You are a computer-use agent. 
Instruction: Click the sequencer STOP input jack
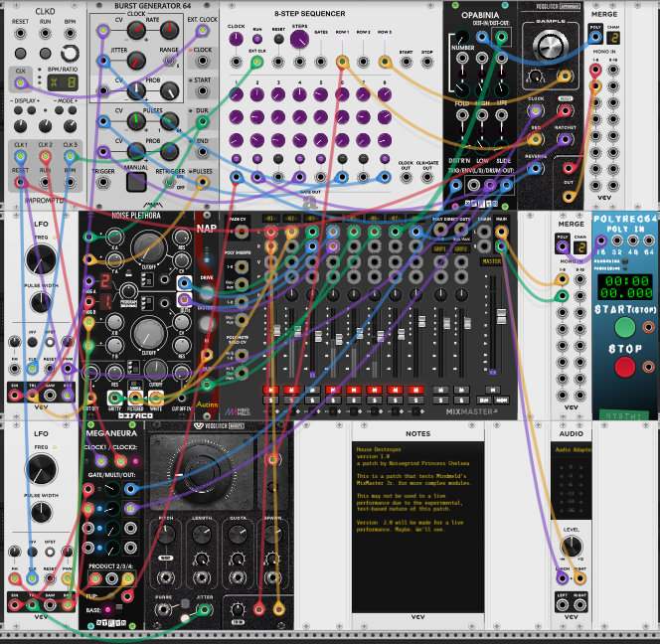(x=427, y=62)
